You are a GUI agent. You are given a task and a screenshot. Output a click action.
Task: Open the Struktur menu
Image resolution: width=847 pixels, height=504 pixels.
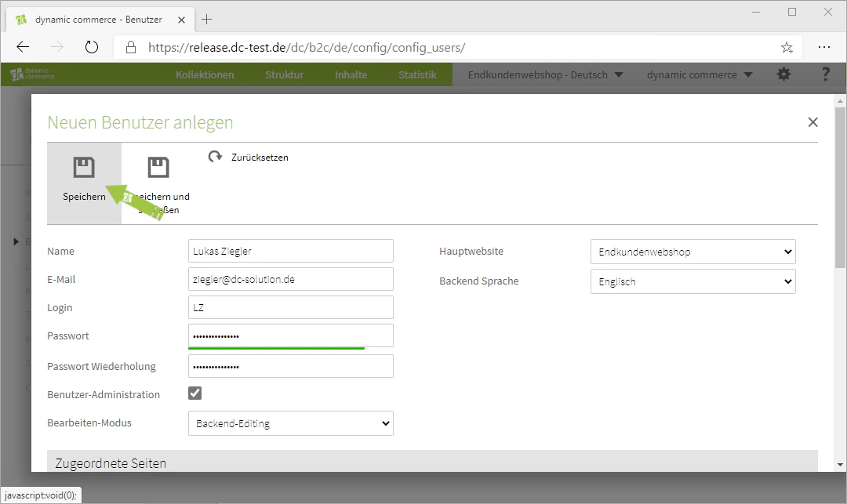tap(284, 74)
